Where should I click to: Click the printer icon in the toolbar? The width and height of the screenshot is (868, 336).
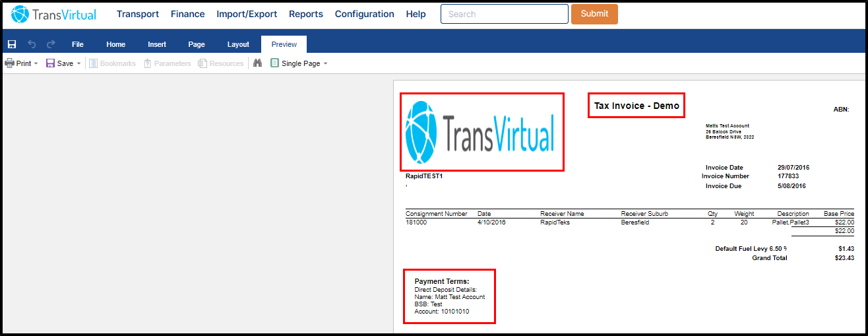tap(9, 63)
